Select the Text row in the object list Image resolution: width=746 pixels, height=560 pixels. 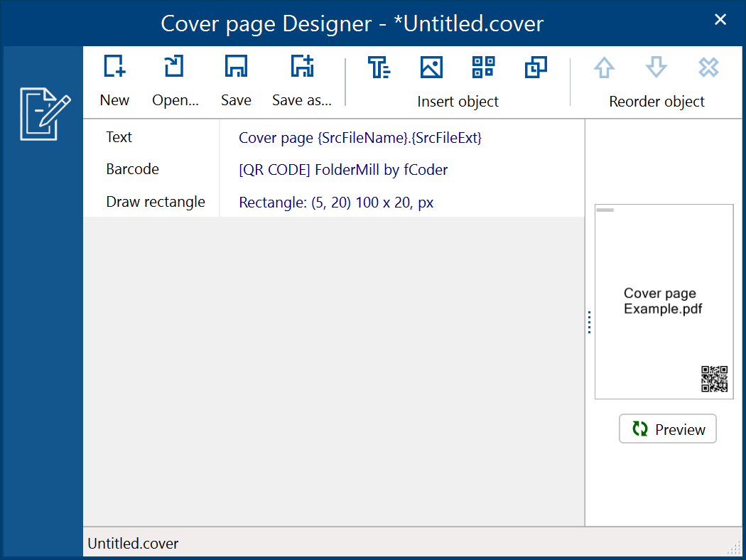coord(119,137)
